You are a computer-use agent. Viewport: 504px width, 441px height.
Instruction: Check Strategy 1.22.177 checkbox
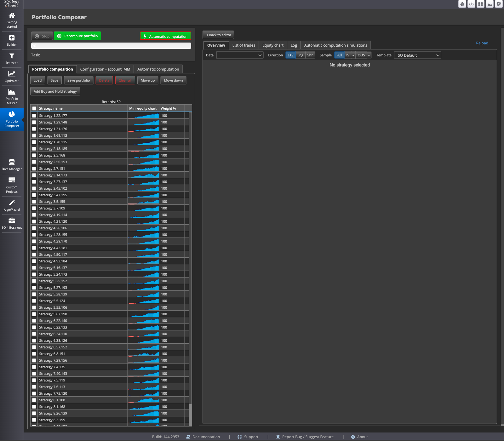[x=34, y=116]
